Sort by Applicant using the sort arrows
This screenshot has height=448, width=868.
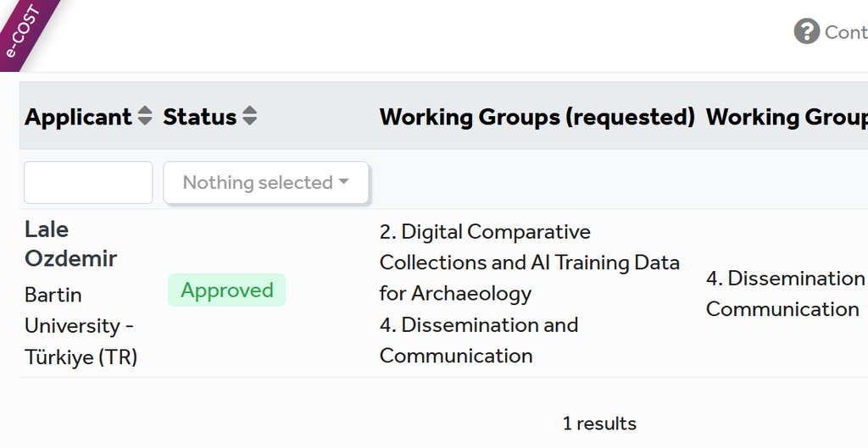[145, 116]
